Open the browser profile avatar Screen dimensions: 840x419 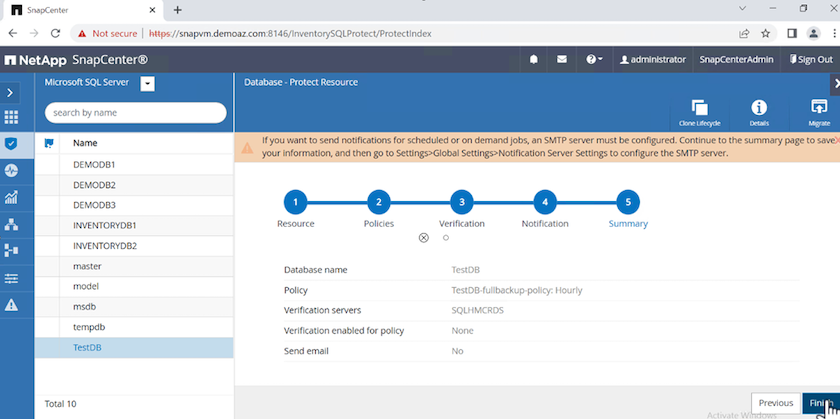(813, 33)
